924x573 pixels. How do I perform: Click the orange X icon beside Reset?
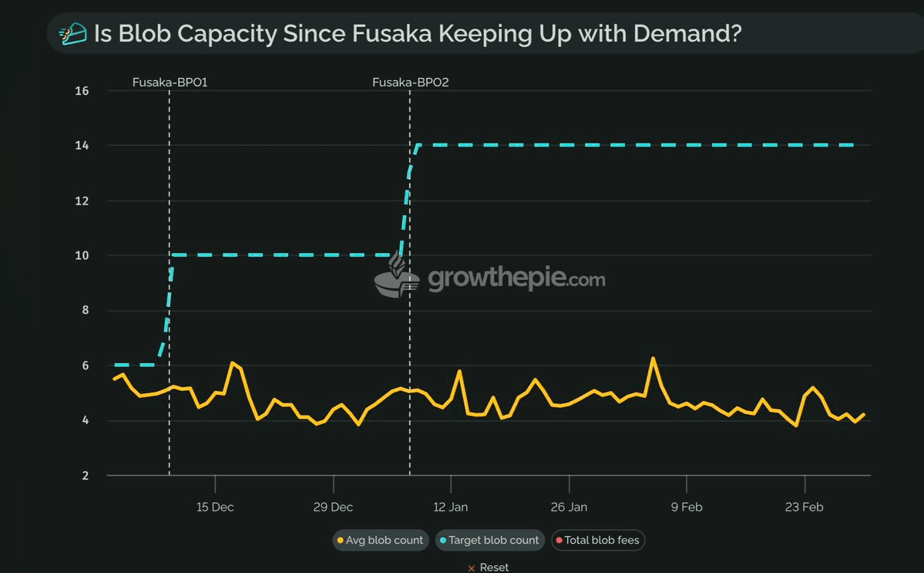pos(471,568)
